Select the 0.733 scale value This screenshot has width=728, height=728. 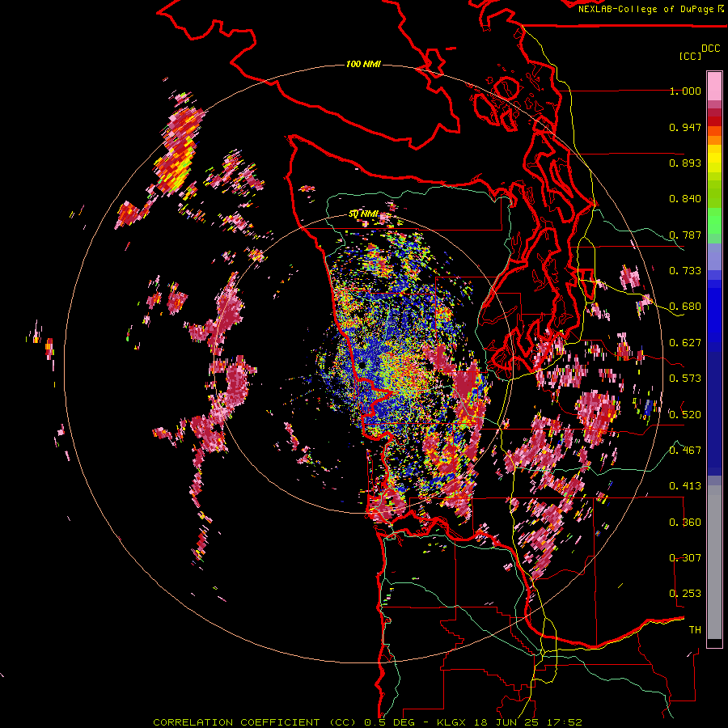(685, 271)
